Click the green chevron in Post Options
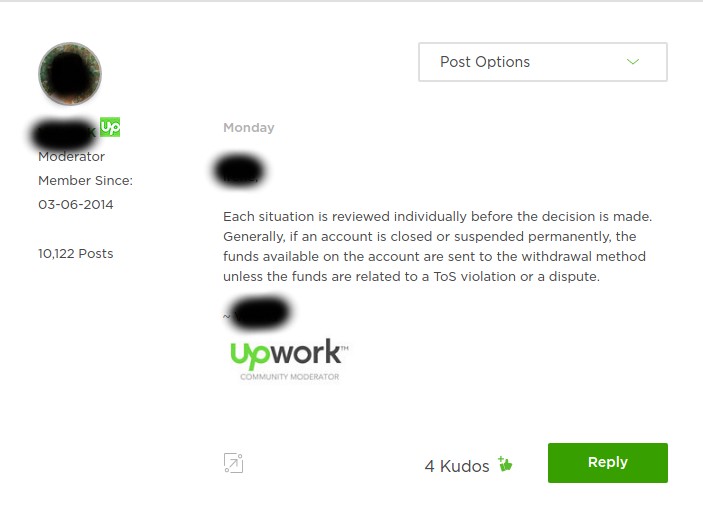703x522 pixels. (633, 61)
